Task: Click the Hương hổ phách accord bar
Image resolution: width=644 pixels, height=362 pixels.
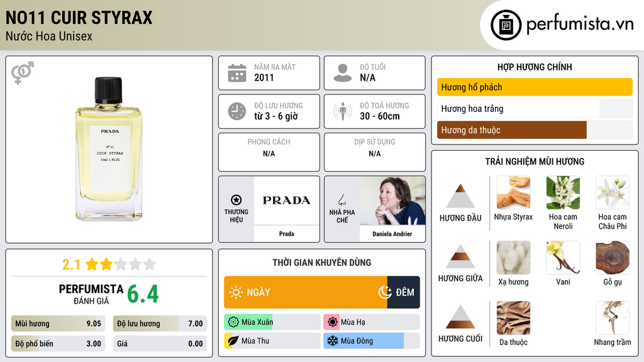Action: pos(534,87)
